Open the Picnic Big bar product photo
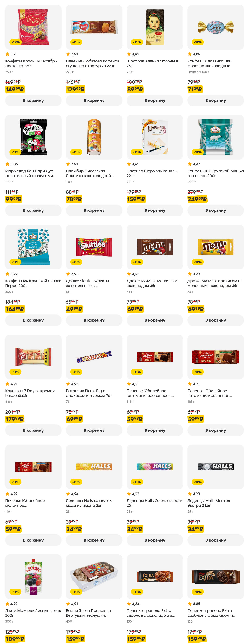 [94, 357]
